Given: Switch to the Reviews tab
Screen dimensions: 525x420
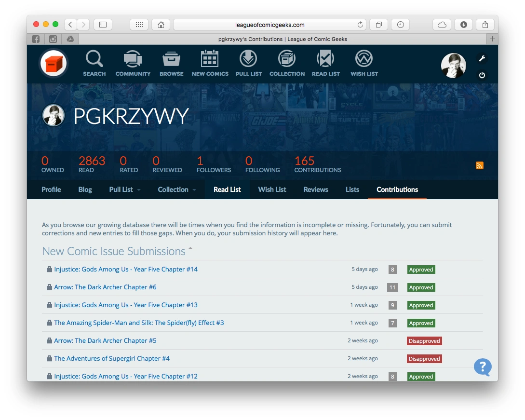Looking at the screenshot, I should coord(316,190).
